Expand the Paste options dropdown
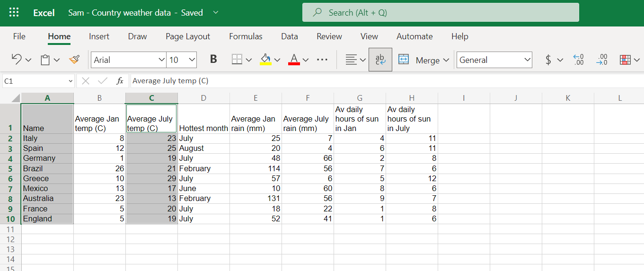 (x=57, y=60)
